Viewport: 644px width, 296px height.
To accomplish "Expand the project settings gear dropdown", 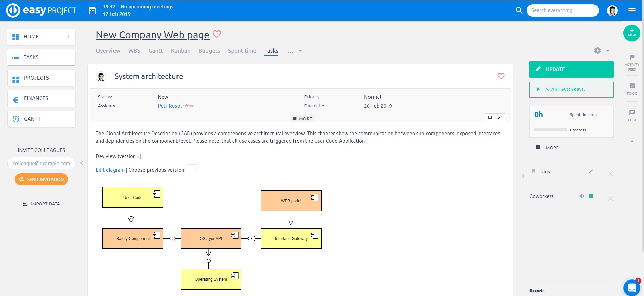I will pyautogui.click(x=601, y=51).
